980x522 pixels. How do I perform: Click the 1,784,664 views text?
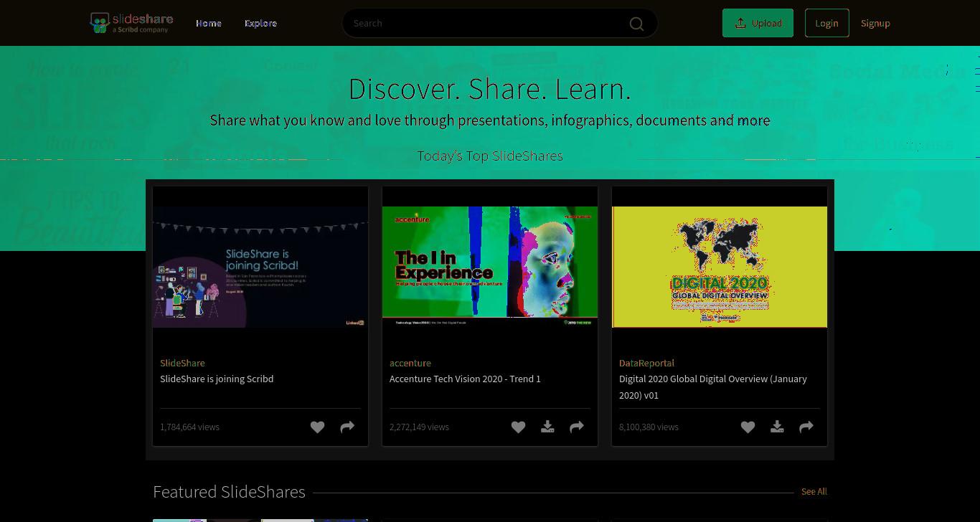[189, 427]
